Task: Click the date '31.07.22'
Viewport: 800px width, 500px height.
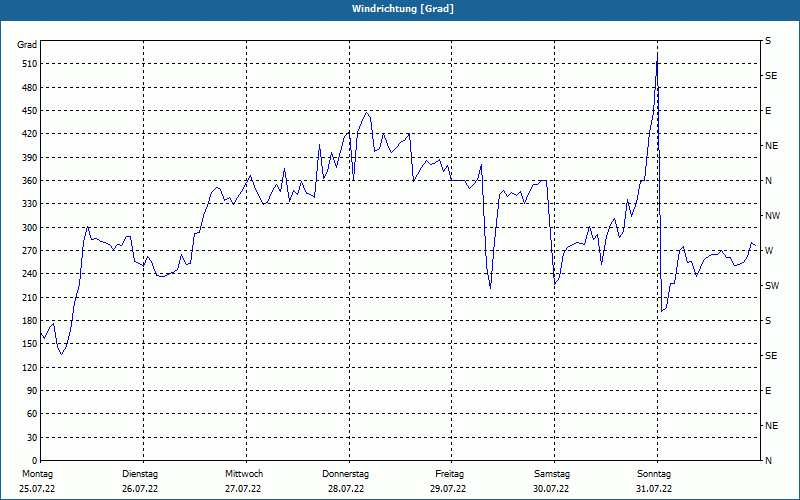Action: tap(654, 489)
